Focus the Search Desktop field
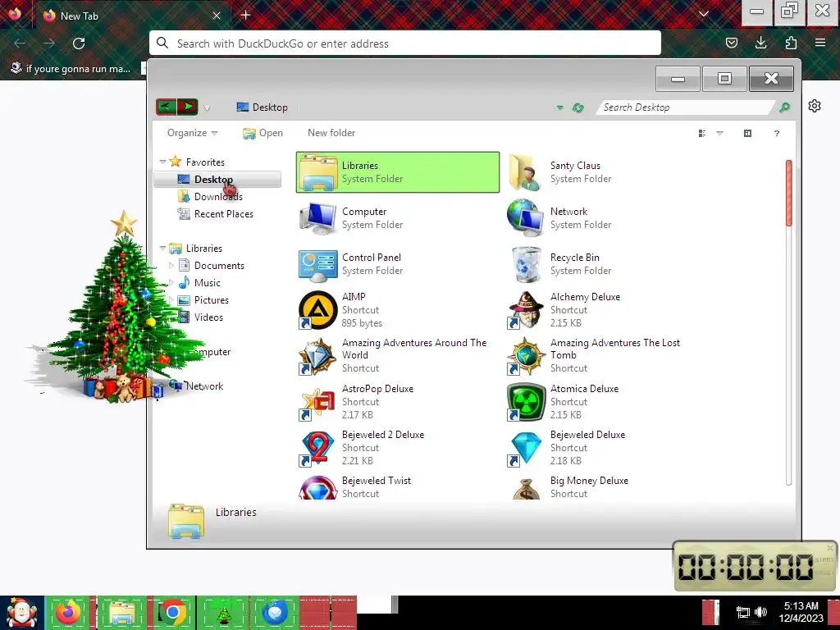Viewport: 840px width, 630px height. (686, 107)
